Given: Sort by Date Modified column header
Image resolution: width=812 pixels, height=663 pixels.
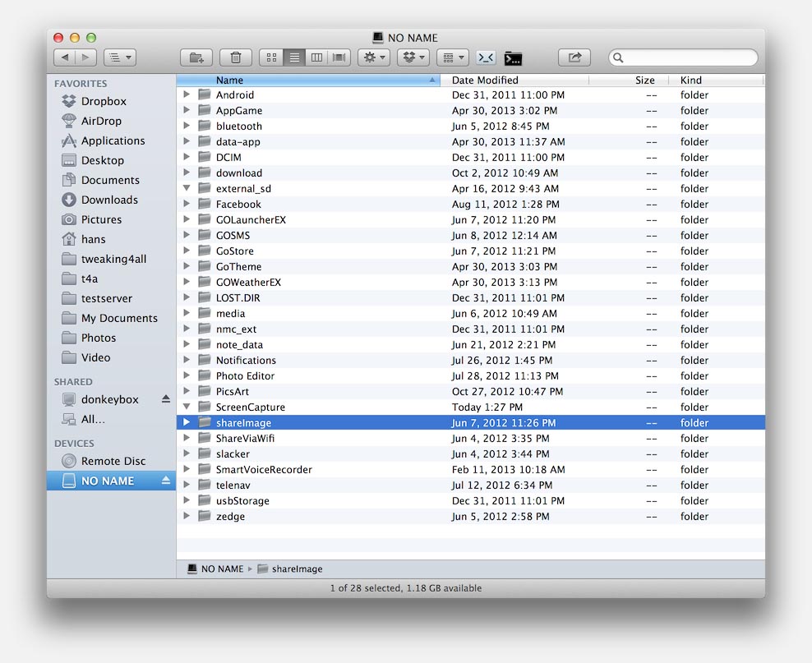Looking at the screenshot, I should coord(514,81).
